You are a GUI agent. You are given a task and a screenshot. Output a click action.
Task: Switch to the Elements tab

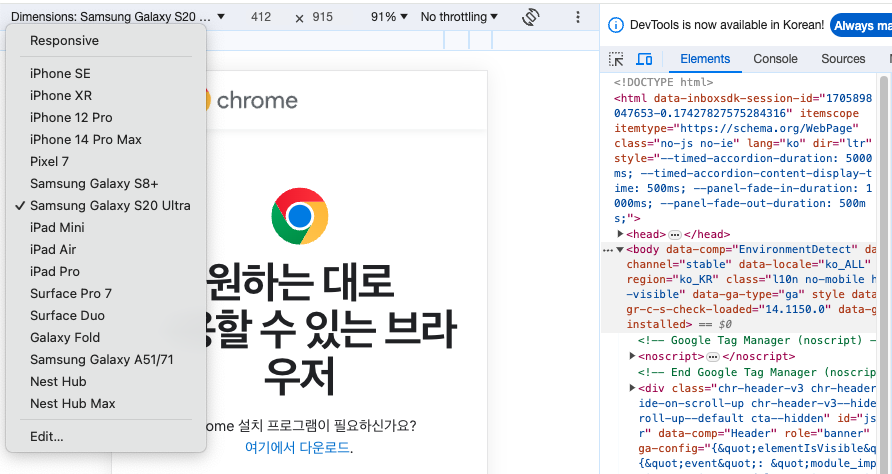click(705, 59)
